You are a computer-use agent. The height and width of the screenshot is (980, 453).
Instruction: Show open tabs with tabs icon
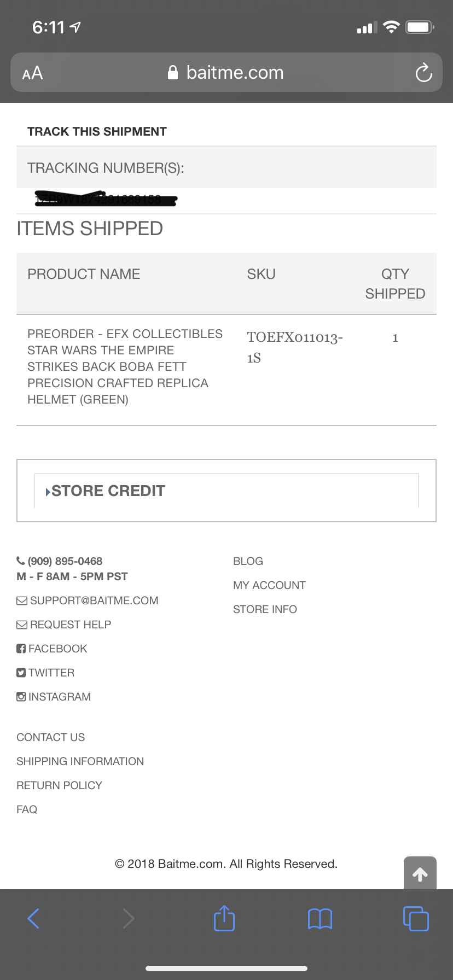point(416,918)
